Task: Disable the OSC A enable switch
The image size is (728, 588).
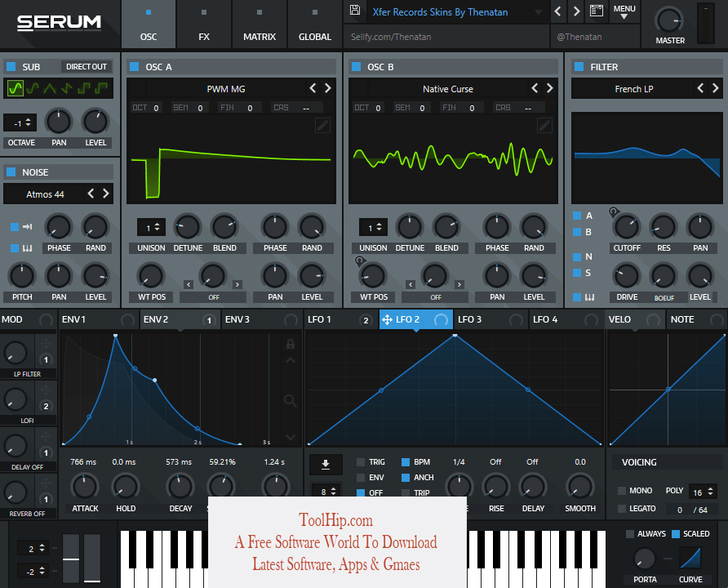Action: pos(134,66)
